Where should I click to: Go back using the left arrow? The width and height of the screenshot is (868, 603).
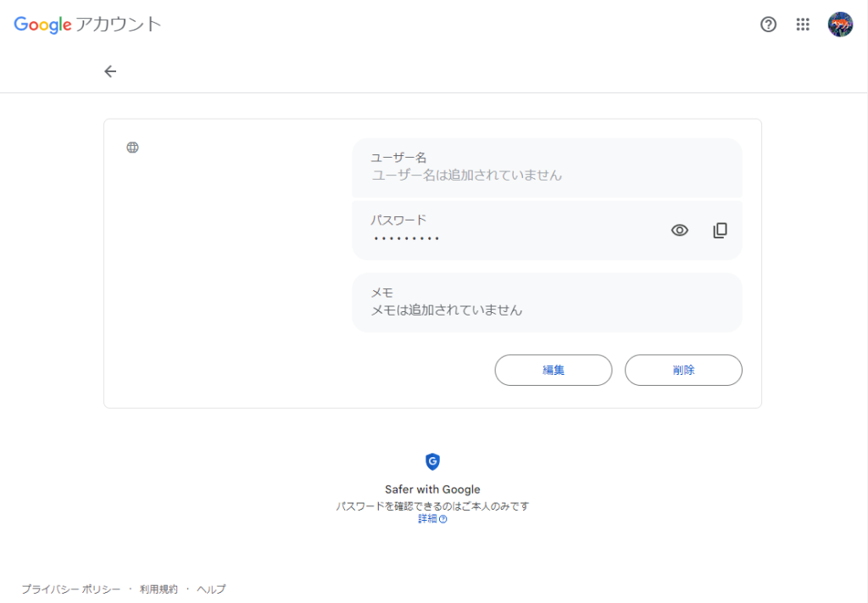click(110, 71)
